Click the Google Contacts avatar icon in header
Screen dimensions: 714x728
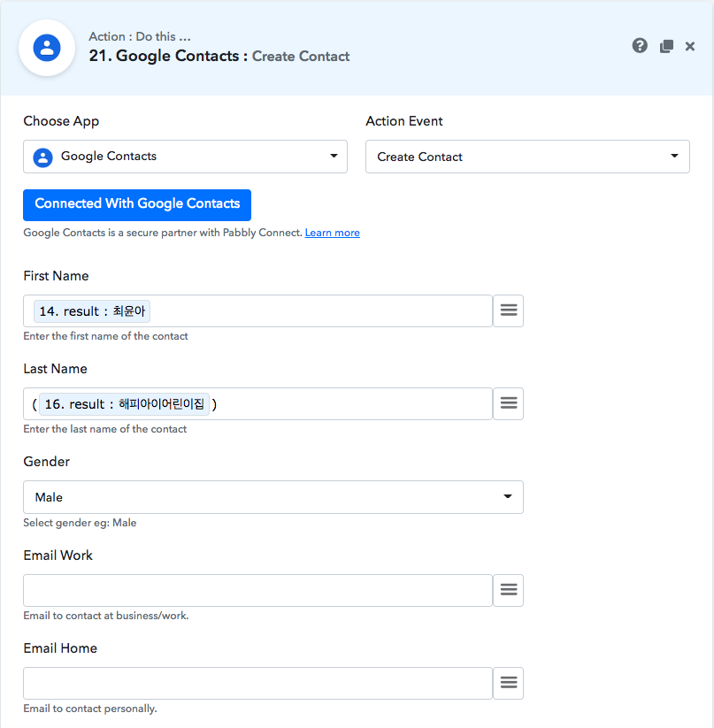[47, 48]
